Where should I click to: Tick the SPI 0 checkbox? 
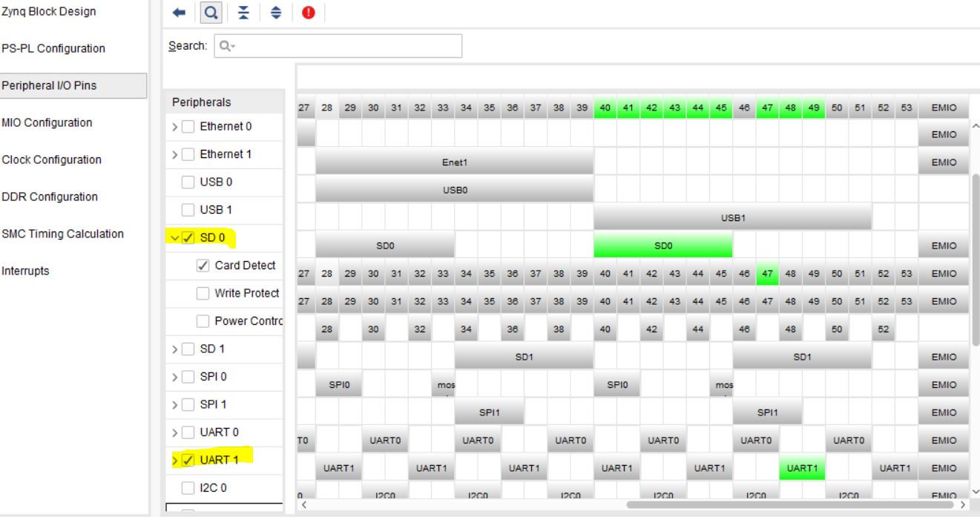188,377
